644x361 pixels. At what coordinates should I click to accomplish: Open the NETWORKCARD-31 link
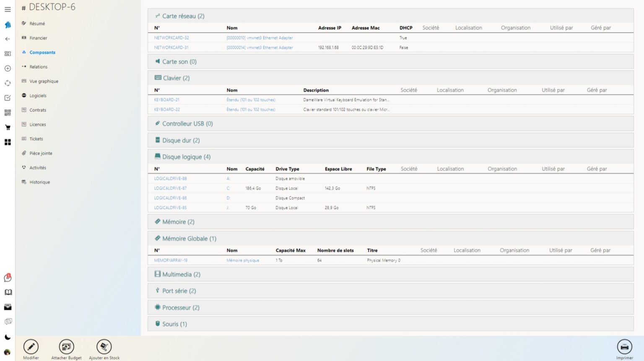coord(171,47)
